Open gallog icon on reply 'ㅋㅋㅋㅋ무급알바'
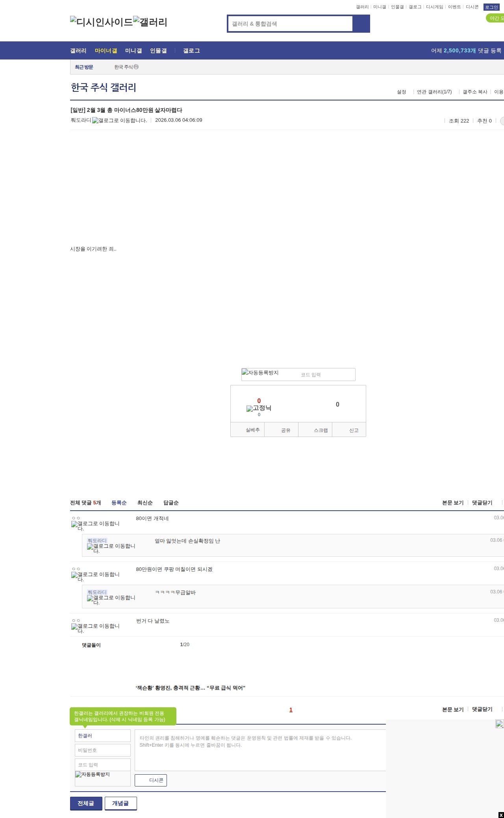 click(111, 600)
